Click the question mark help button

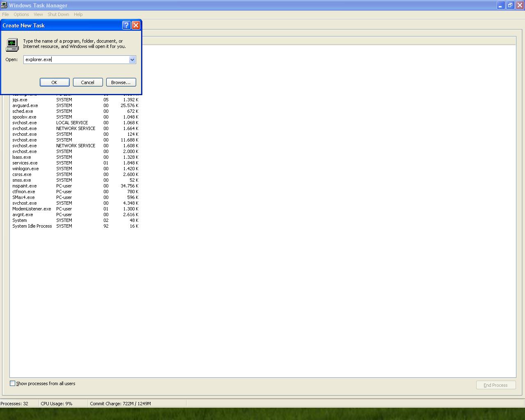pyautogui.click(x=126, y=25)
